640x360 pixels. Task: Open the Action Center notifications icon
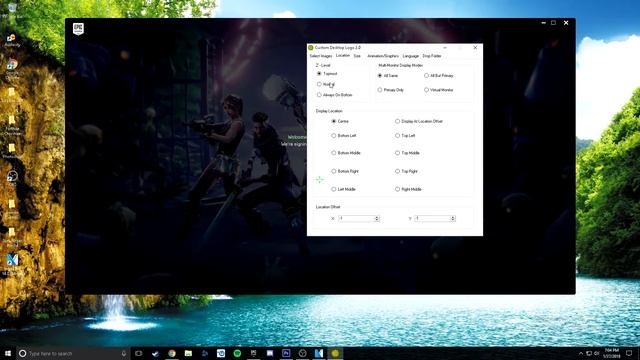click(x=629, y=353)
